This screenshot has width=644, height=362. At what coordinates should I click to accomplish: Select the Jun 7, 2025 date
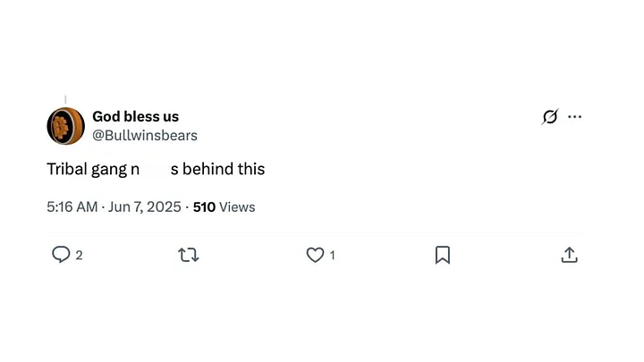144,206
